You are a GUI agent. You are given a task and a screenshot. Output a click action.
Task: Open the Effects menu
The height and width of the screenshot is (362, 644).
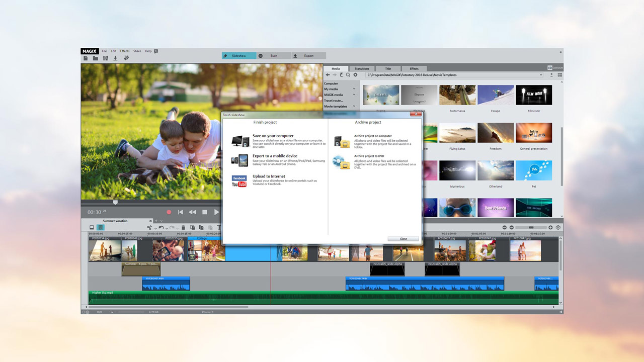click(x=124, y=51)
